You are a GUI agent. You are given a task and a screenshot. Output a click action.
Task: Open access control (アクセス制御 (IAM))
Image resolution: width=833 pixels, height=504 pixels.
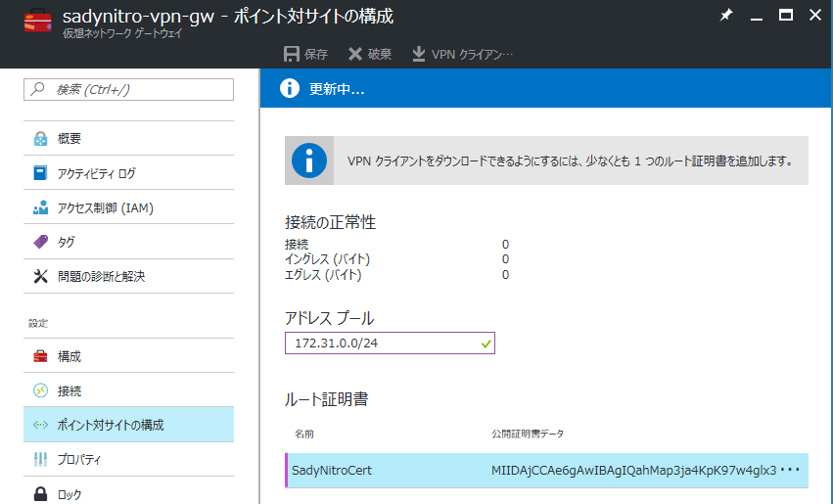coord(128,207)
